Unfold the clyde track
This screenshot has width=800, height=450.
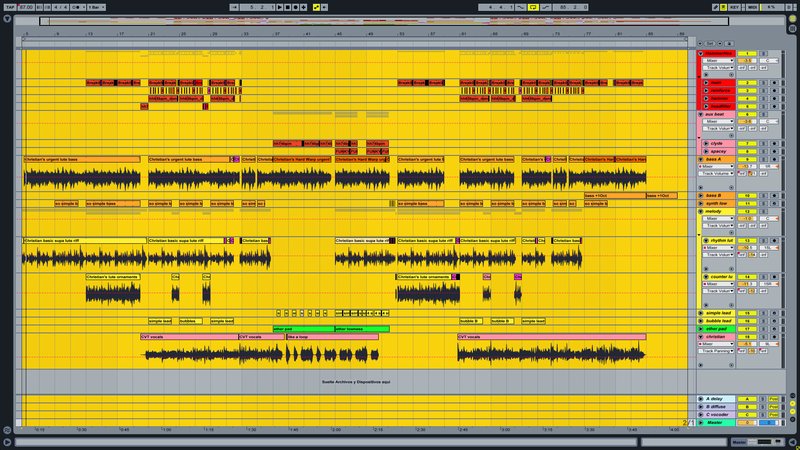pyautogui.click(x=706, y=143)
